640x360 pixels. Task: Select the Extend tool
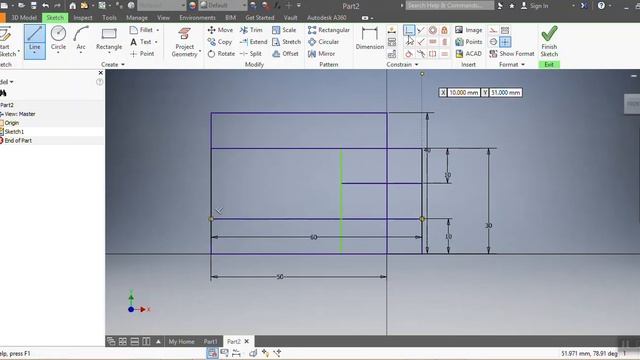[x=253, y=42]
